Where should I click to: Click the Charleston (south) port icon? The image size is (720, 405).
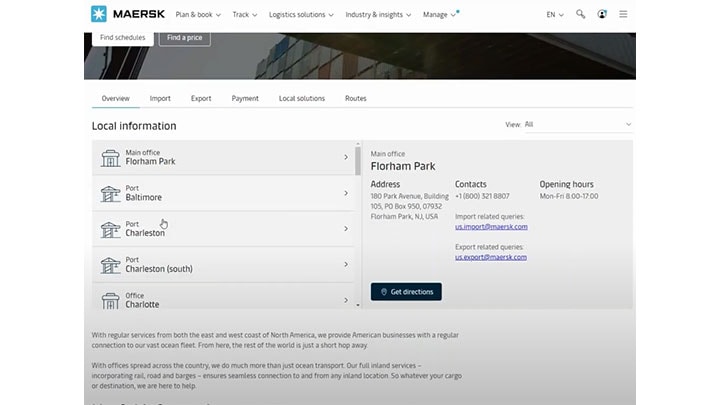click(x=110, y=265)
